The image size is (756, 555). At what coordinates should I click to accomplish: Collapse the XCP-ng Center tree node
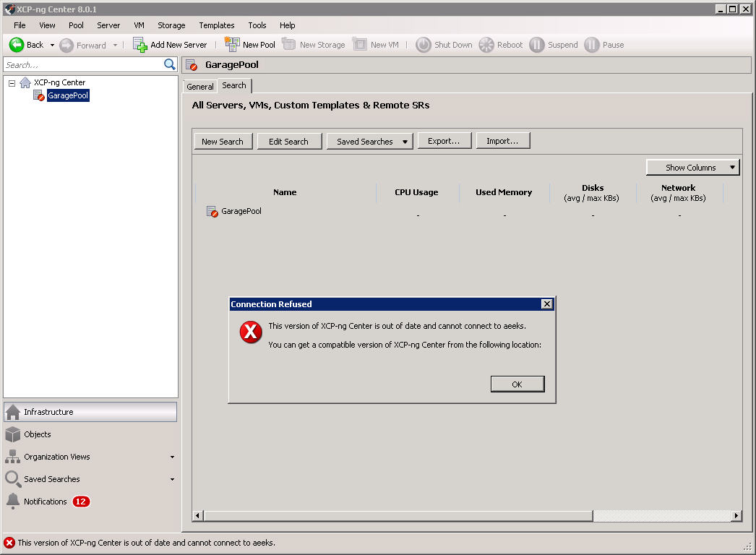12,83
